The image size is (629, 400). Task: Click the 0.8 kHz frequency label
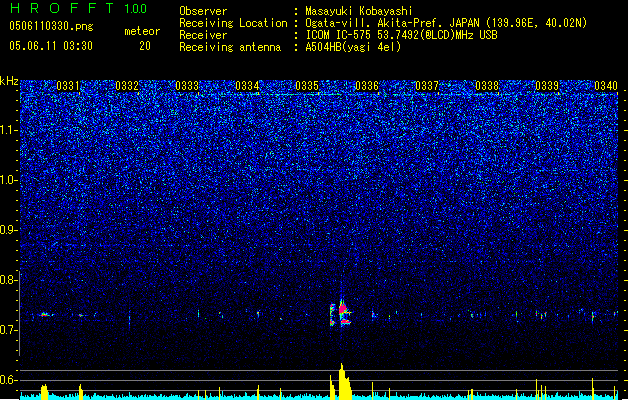tap(9, 280)
